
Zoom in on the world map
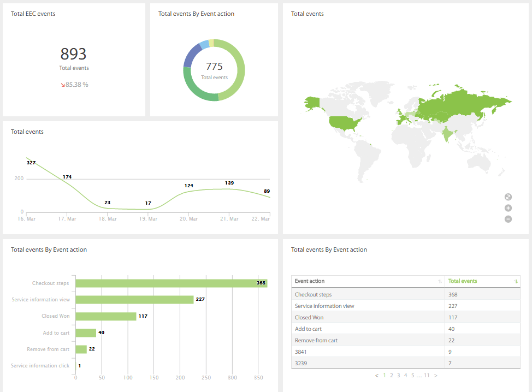(x=508, y=208)
